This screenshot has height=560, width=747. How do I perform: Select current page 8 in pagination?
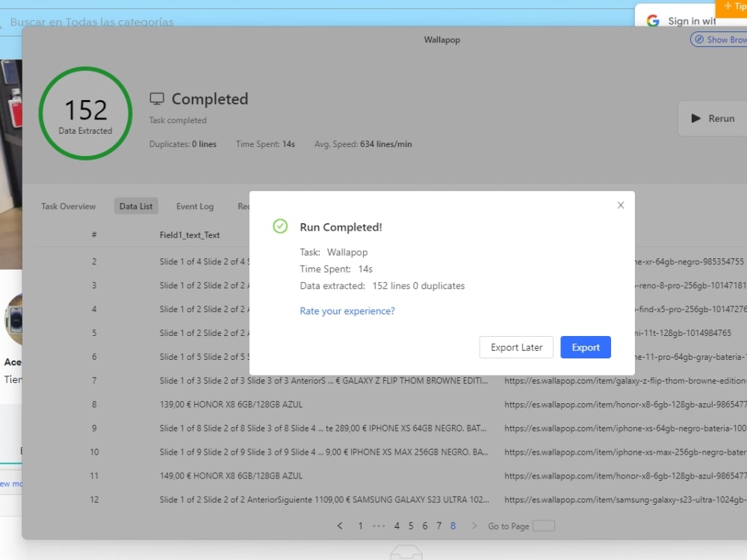pyautogui.click(x=453, y=526)
